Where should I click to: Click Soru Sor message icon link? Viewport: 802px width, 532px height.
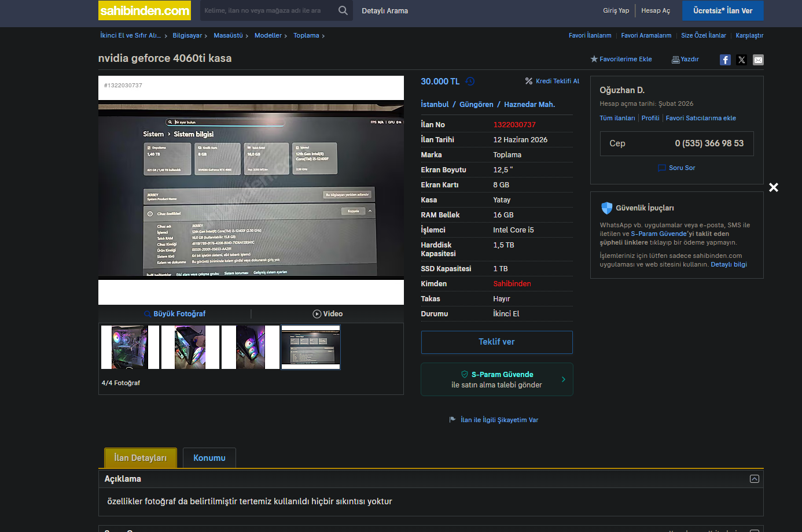[676, 168]
